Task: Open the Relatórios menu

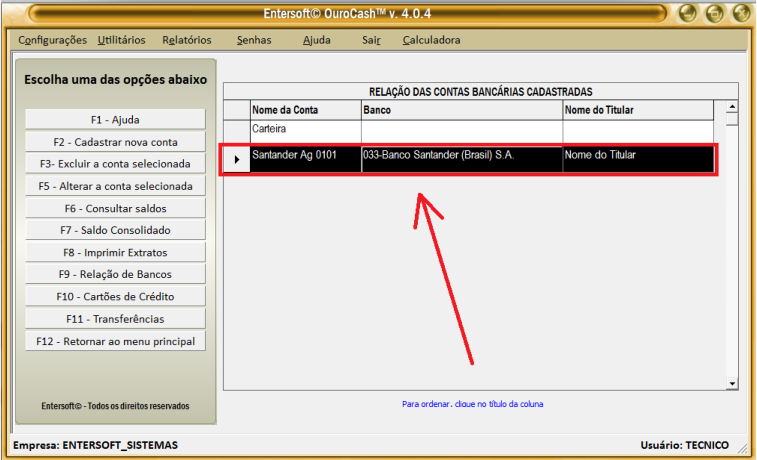Action: point(186,40)
